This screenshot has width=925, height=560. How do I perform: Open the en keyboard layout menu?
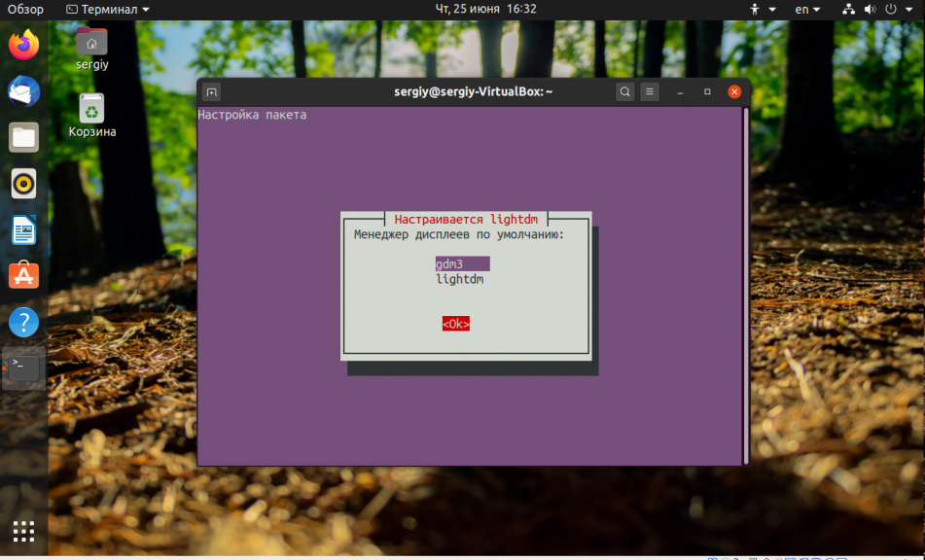click(807, 10)
